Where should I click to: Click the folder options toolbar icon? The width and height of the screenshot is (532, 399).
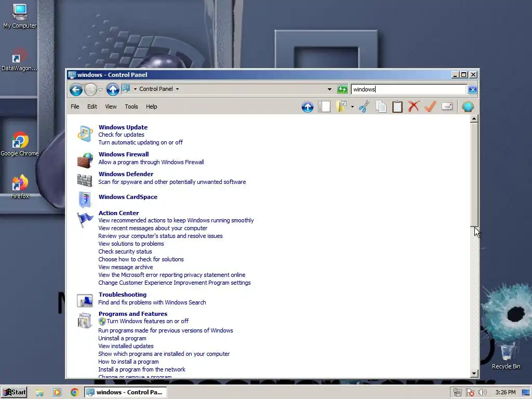pos(341,107)
